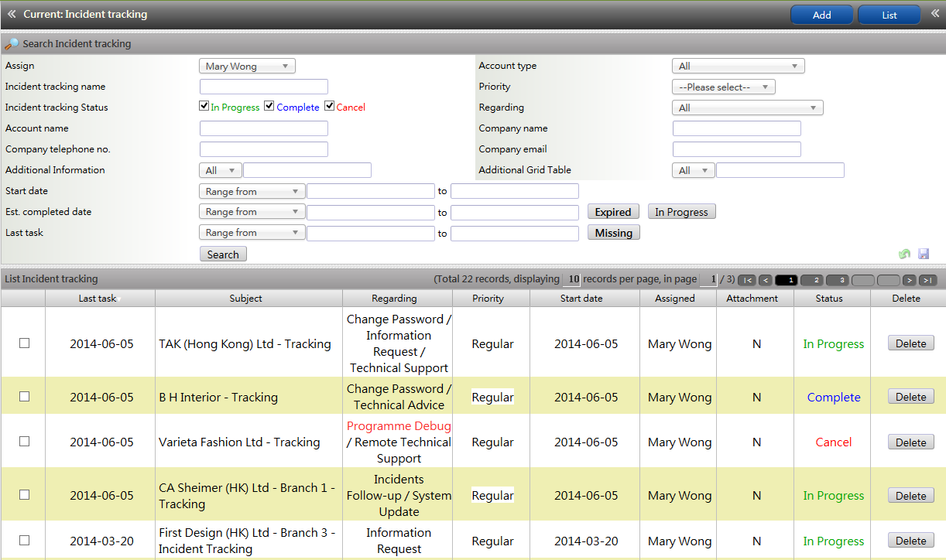This screenshot has height=560, width=946.
Task: Click the Start date 'to' end field
Action: point(515,191)
